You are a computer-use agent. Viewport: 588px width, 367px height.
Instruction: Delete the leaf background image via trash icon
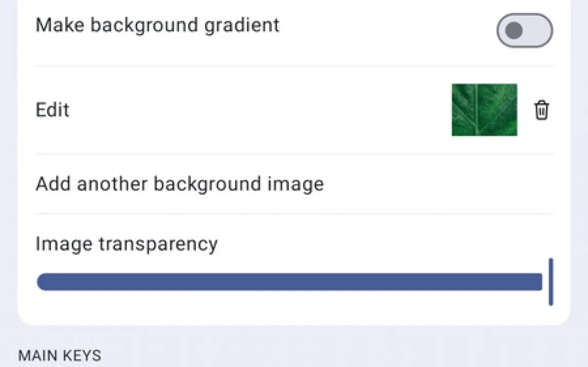click(541, 110)
